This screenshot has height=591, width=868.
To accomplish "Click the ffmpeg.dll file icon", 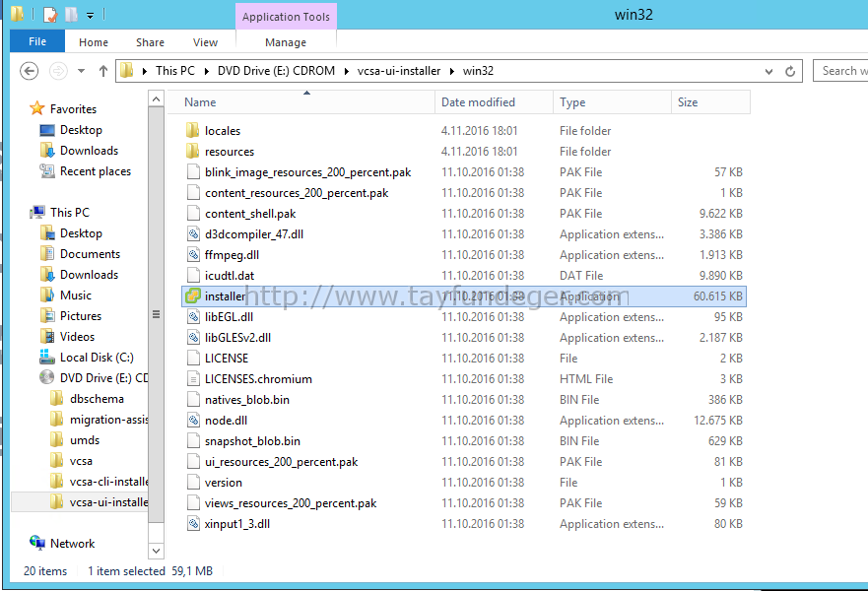I will pos(193,254).
